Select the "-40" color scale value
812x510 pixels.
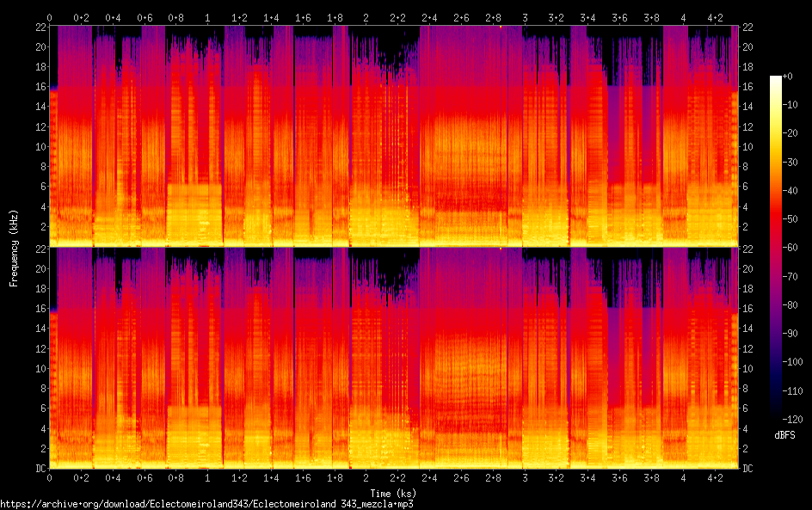(790, 191)
